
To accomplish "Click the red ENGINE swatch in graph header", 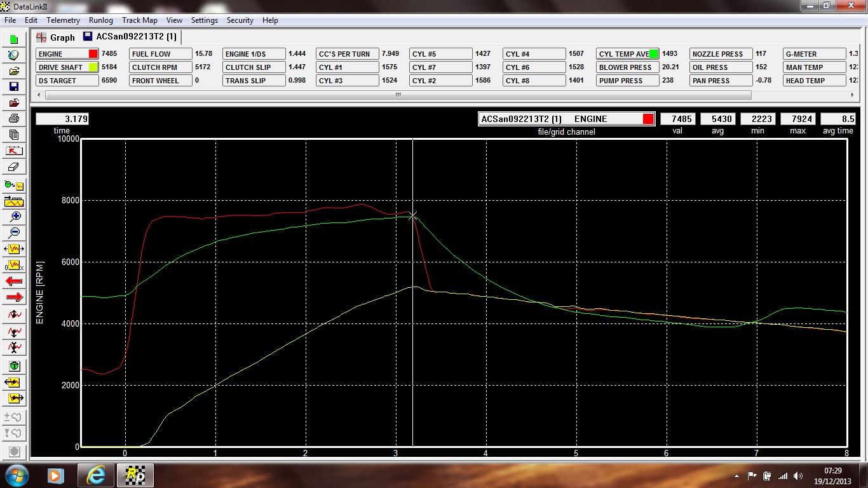I will pyautogui.click(x=648, y=119).
